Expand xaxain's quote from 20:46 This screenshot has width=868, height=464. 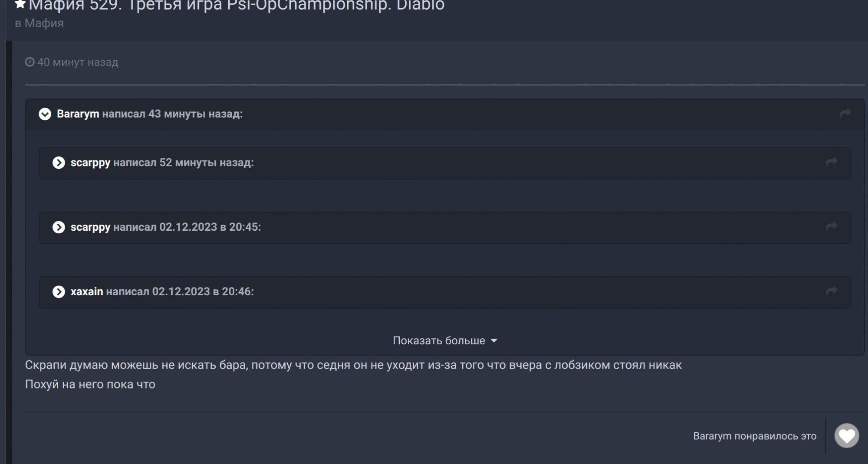point(59,292)
